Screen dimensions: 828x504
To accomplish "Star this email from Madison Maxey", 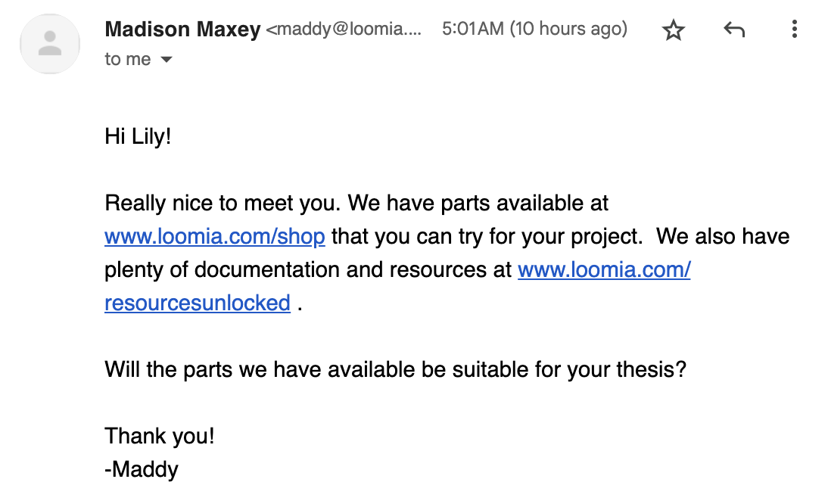I will click(673, 30).
